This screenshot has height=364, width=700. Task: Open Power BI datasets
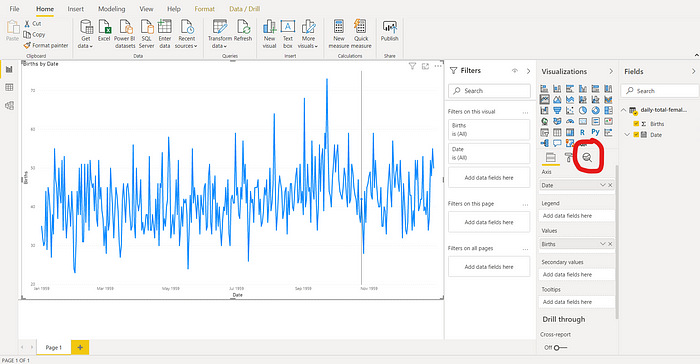coord(125,34)
